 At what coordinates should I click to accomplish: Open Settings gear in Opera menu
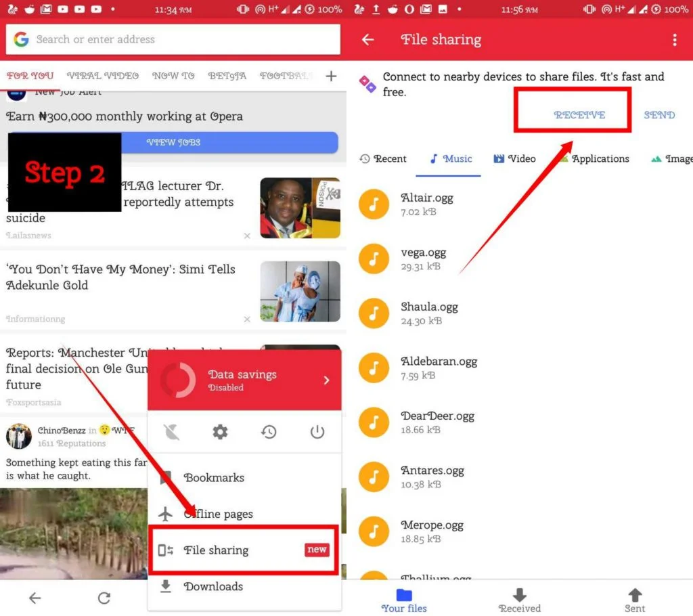(220, 432)
